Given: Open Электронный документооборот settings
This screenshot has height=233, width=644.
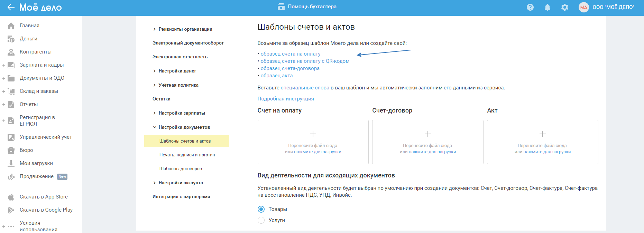Looking at the screenshot, I should [188, 43].
